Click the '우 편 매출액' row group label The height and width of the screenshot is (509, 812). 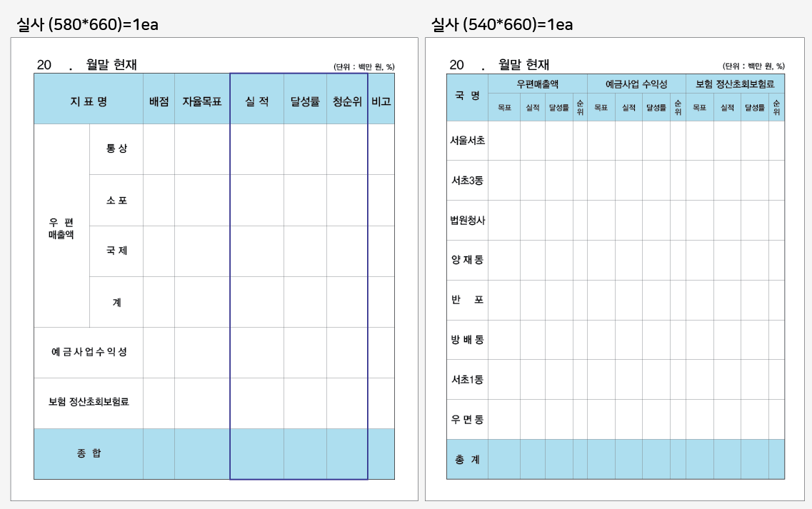coord(61,228)
